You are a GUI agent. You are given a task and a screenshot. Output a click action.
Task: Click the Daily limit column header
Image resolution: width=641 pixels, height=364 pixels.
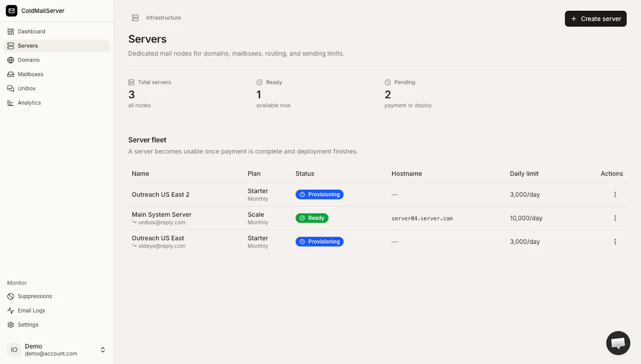(x=524, y=174)
